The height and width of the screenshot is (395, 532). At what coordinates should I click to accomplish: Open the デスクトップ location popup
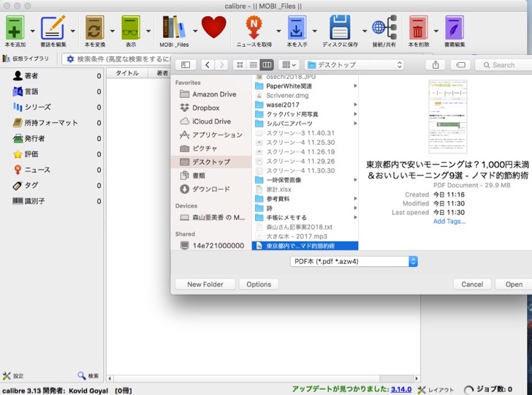tap(355, 65)
